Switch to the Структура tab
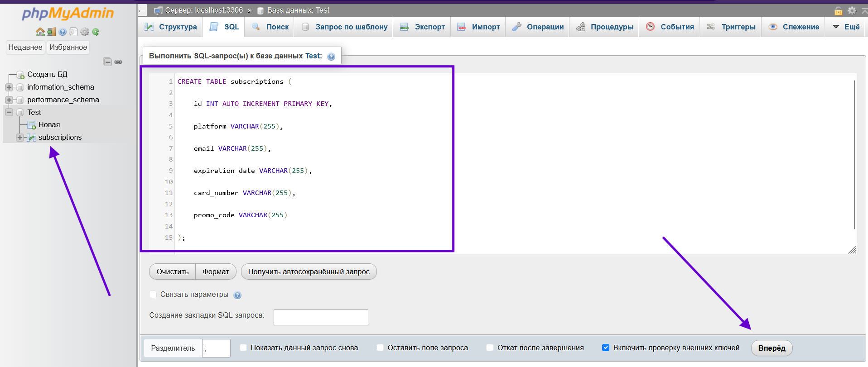The image size is (868, 367). tap(171, 27)
